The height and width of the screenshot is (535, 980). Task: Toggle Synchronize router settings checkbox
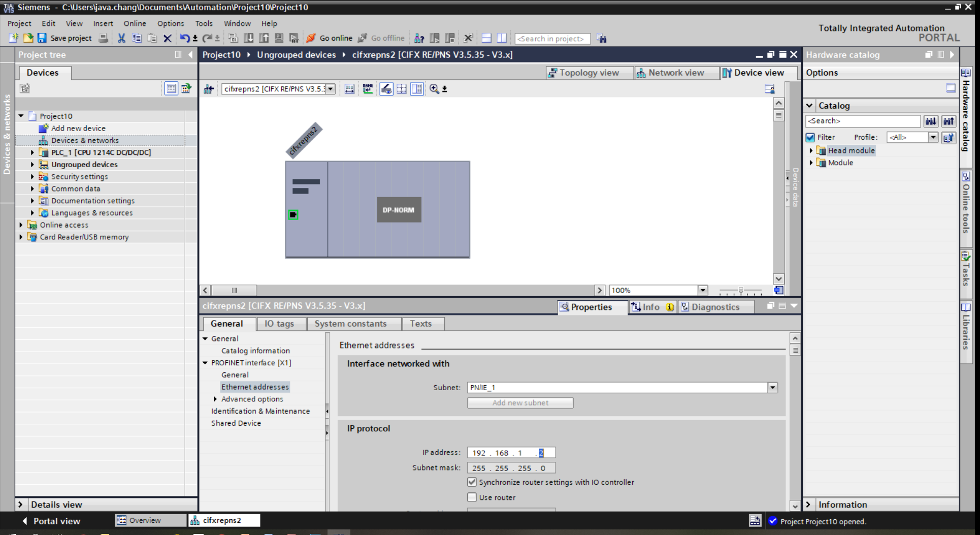[x=472, y=482]
